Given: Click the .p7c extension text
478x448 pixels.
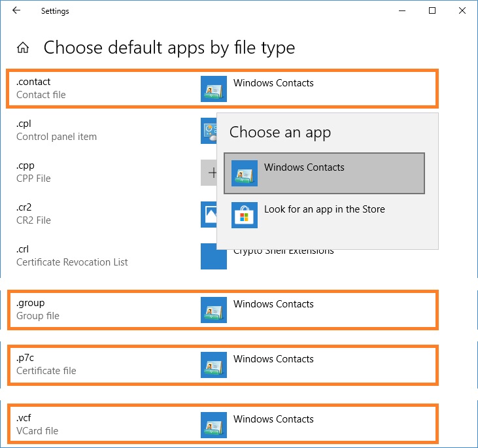Looking at the screenshot, I should click(25, 358).
